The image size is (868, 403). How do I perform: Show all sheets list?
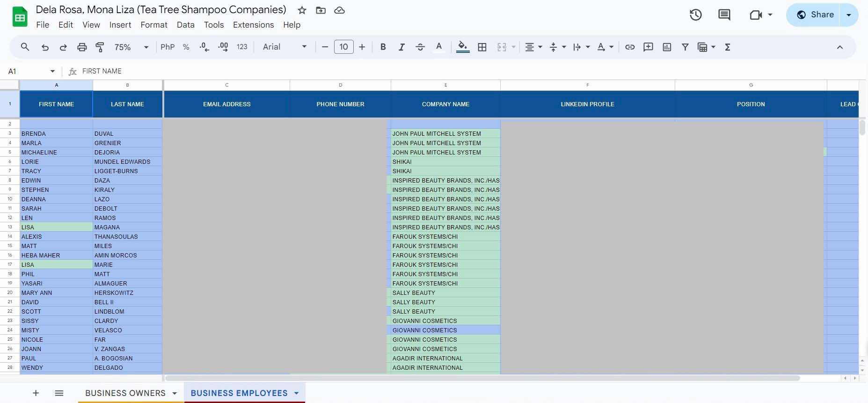(59, 393)
